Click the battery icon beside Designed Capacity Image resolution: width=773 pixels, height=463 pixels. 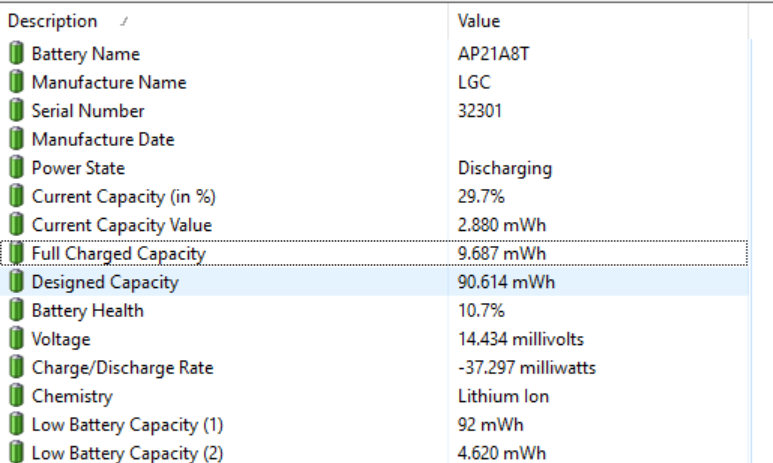(16, 282)
